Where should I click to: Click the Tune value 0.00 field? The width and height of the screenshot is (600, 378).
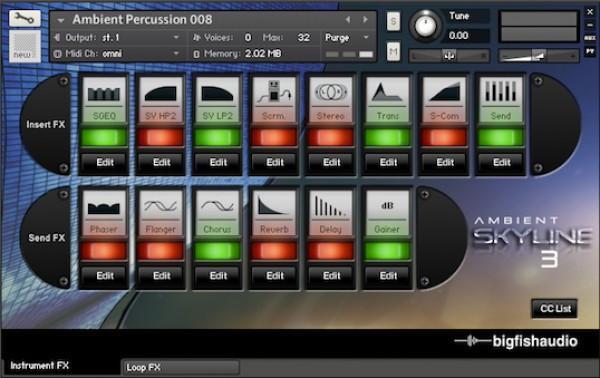point(468,36)
